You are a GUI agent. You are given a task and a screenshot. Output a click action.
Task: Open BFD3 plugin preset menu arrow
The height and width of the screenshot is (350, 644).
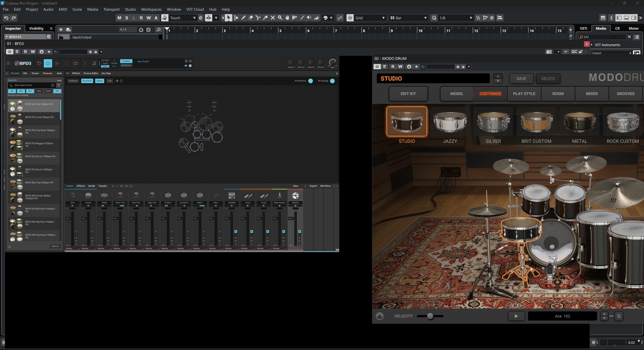coord(101,52)
